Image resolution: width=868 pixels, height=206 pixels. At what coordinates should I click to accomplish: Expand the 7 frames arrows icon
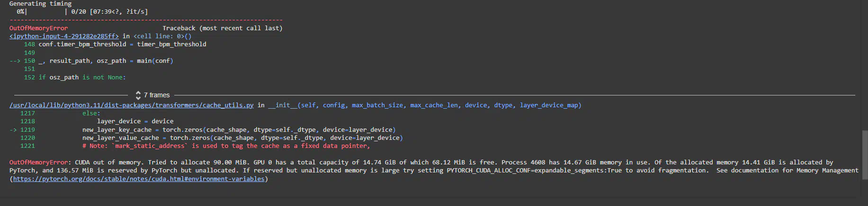[x=138, y=95]
